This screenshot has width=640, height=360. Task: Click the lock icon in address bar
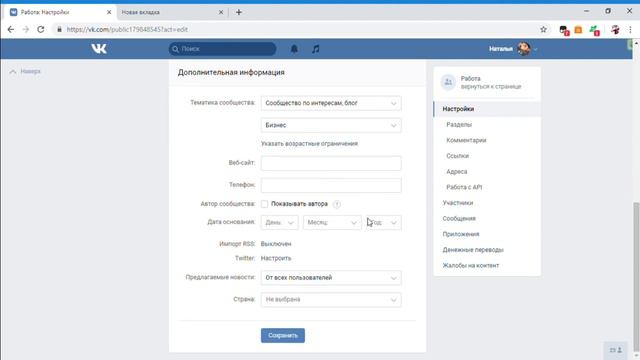(x=60, y=29)
